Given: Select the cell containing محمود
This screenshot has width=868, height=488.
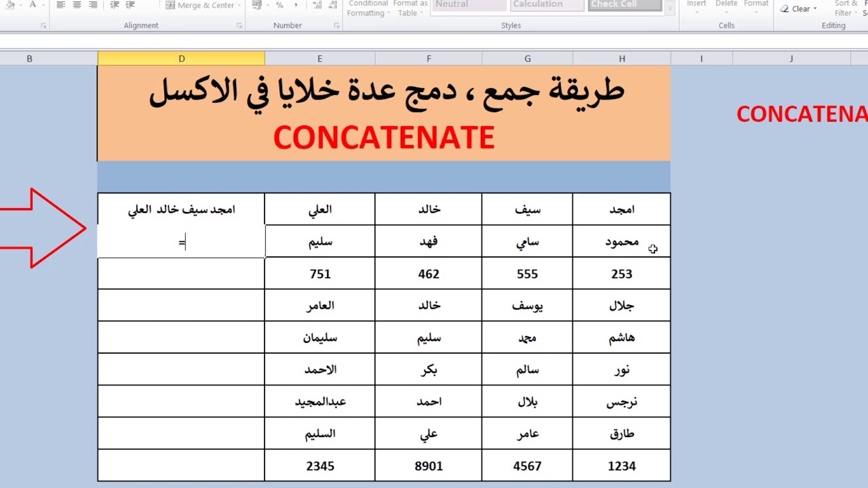Looking at the screenshot, I should click(622, 241).
